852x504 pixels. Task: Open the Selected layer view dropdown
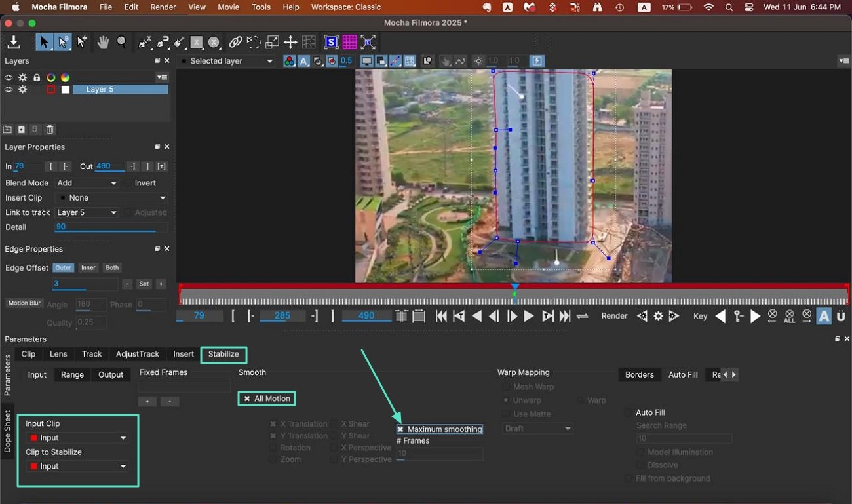point(227,61)
